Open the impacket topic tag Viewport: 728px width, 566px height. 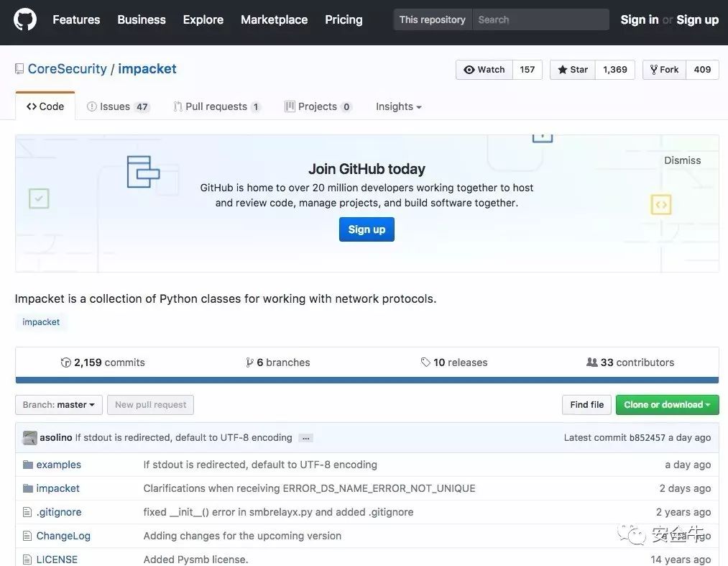coord(41,321)
